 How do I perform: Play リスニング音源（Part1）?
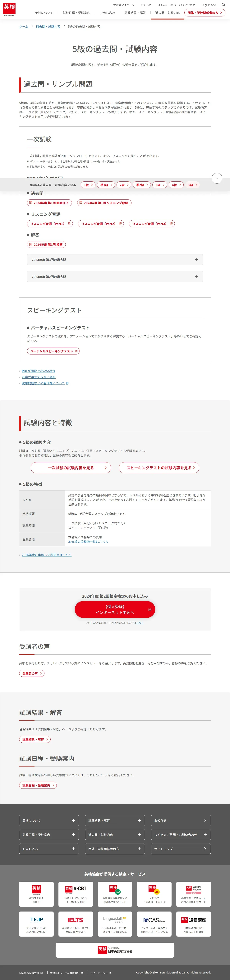(x=50, y=224)
